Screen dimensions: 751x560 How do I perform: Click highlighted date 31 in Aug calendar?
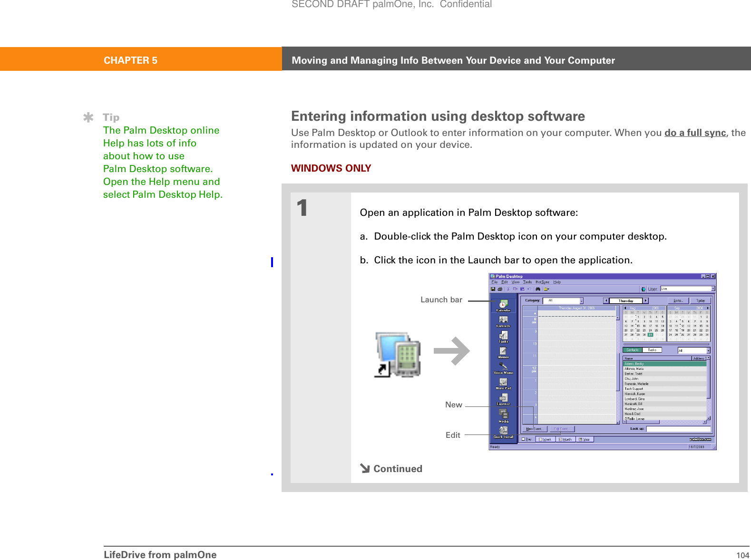click(x=650, y=335)
